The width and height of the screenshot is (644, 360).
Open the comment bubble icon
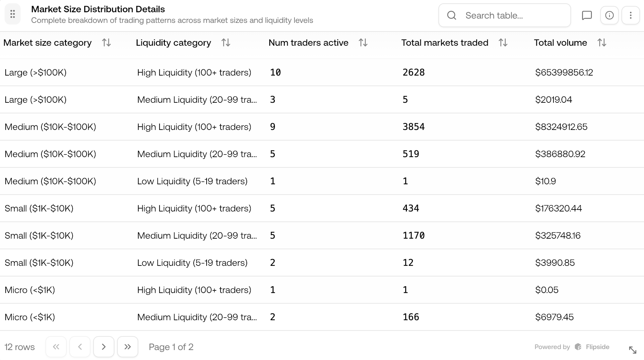(587, 15)
